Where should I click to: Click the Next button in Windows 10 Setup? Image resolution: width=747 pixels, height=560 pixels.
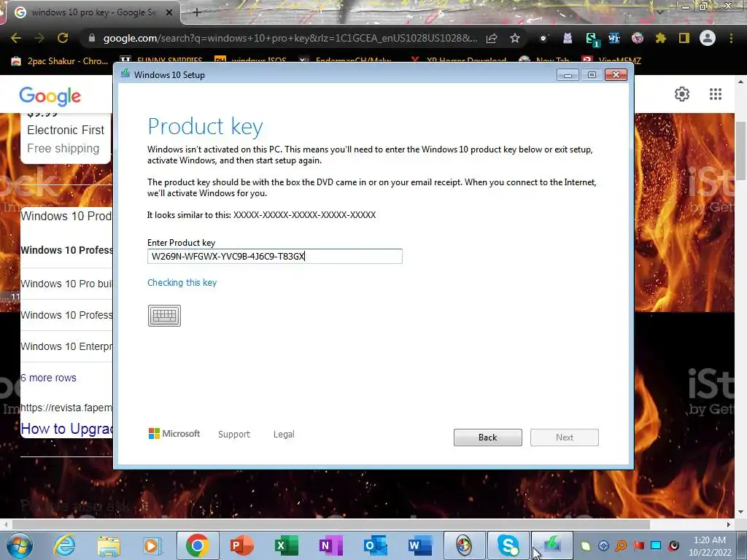tap(565, 437)
